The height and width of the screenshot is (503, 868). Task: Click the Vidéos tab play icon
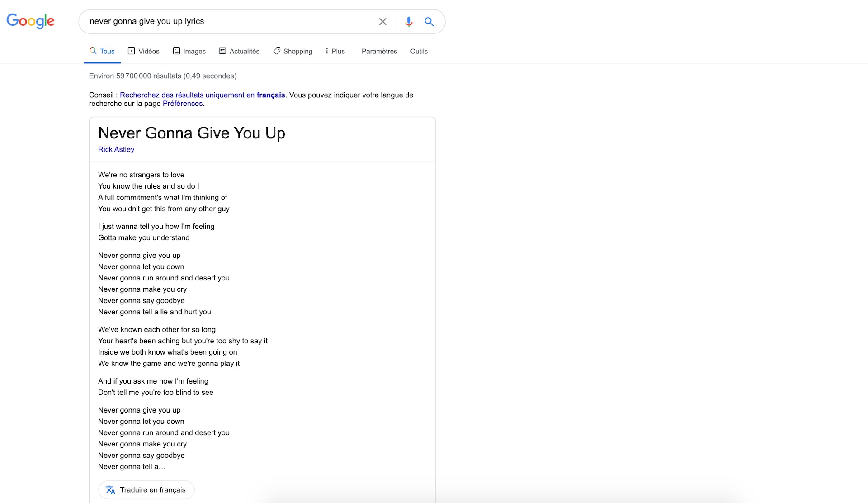tap(132, 51)
